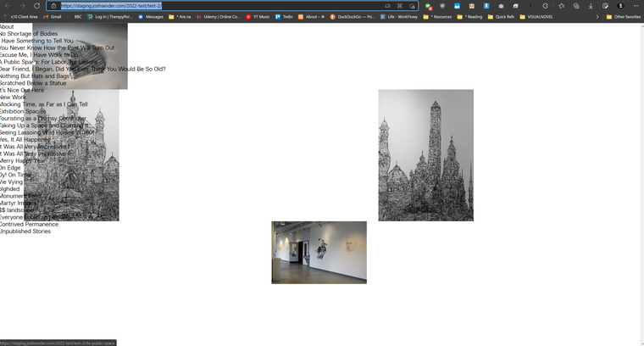Click the right tower drawing image

tap(425, 155)
